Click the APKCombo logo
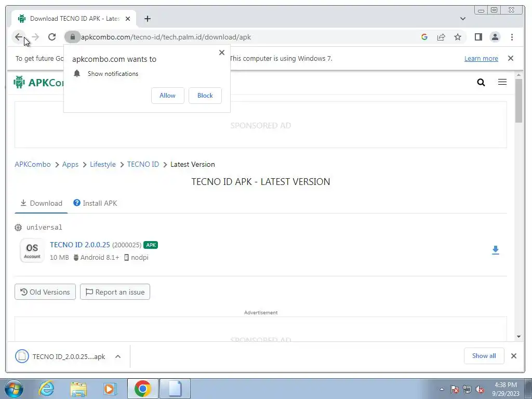Image resolution: width=532 pixels, height=399 pixels. click(x=38, y=83)
